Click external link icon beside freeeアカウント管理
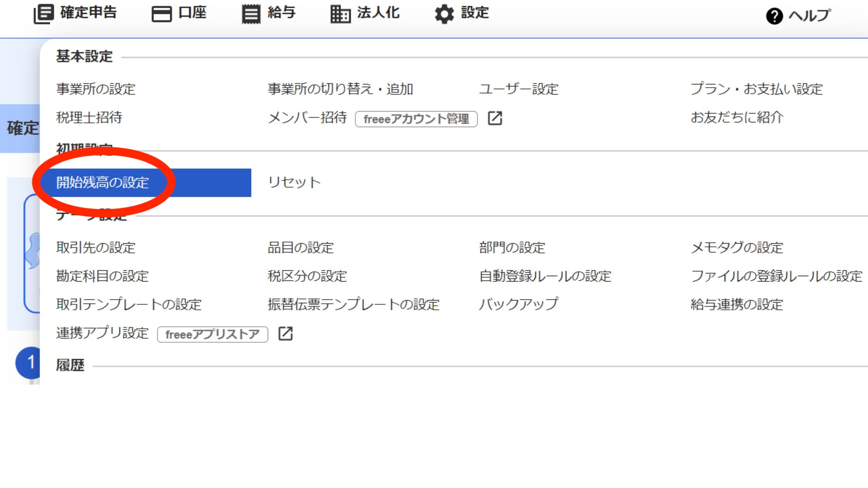This screenshot has height=488, width=868. [x=495, y=118]
